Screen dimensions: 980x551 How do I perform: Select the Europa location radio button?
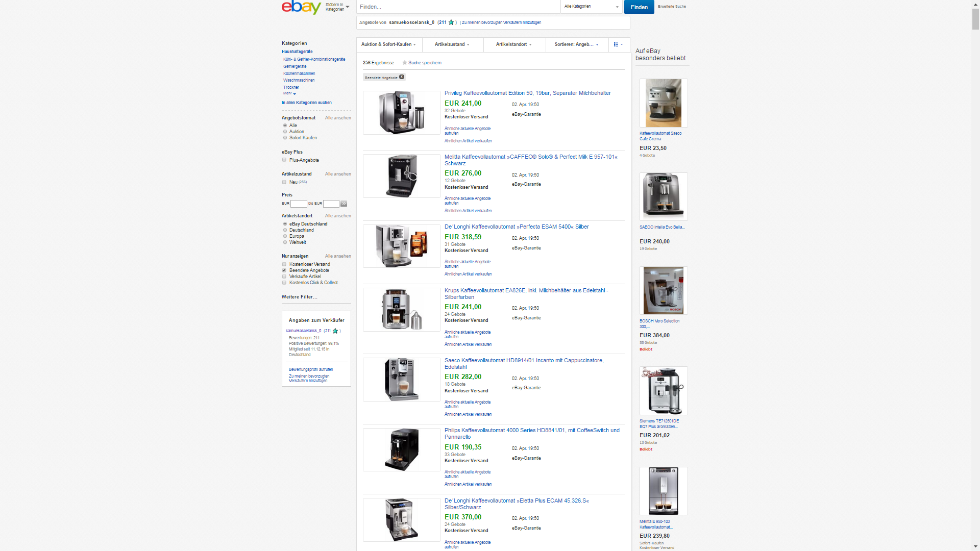[x=285, y=236]
